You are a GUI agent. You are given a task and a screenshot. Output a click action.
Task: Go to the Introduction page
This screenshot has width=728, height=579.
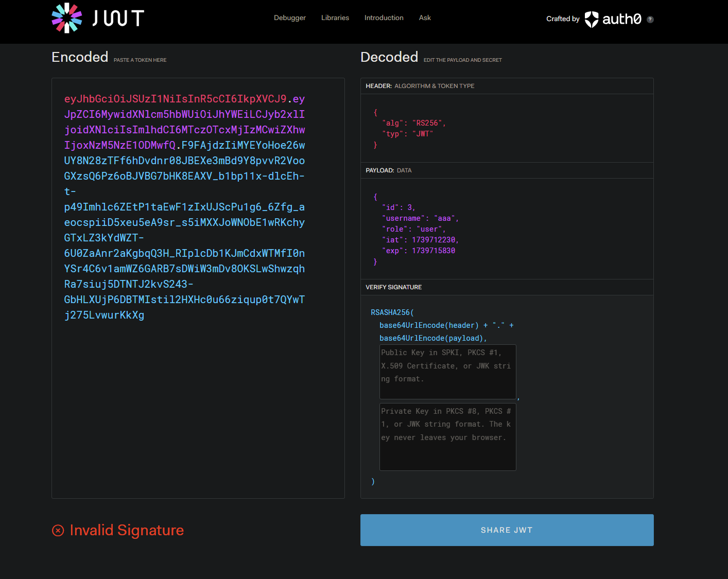pyautogui.click(x=384, y=18)
